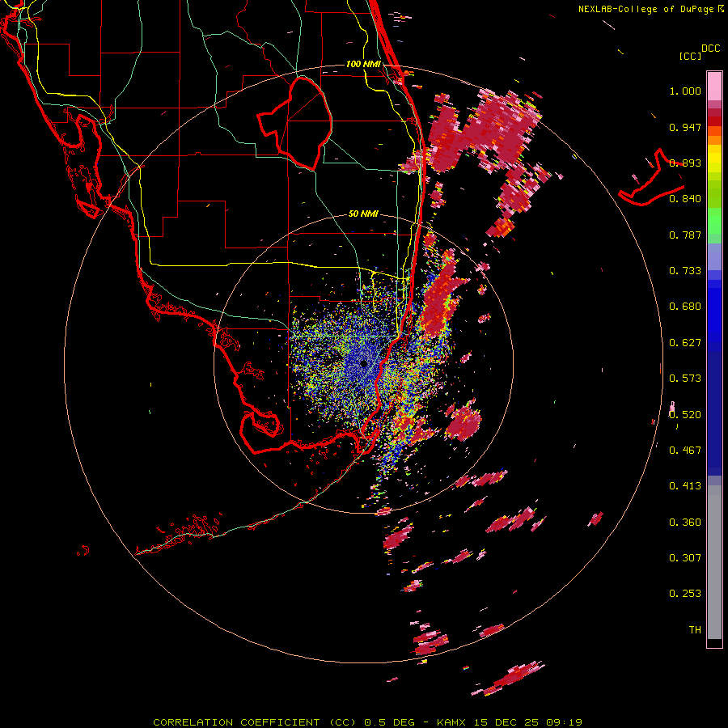
Task: Click the 0.680 scale value
Action: coord(685,307)
